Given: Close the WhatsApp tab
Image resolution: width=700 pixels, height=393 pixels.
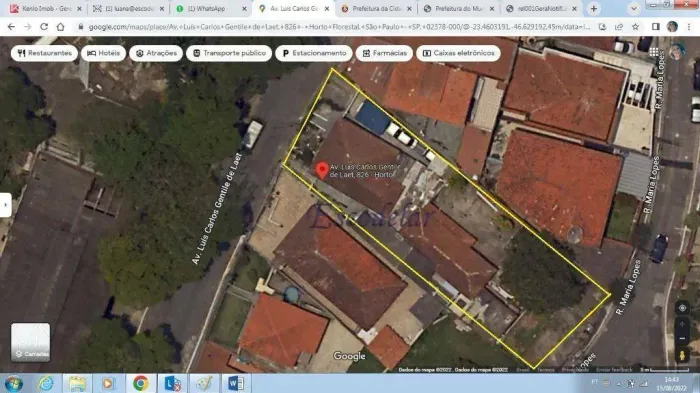Looking at the screenshot, I should tap(244, 8).
